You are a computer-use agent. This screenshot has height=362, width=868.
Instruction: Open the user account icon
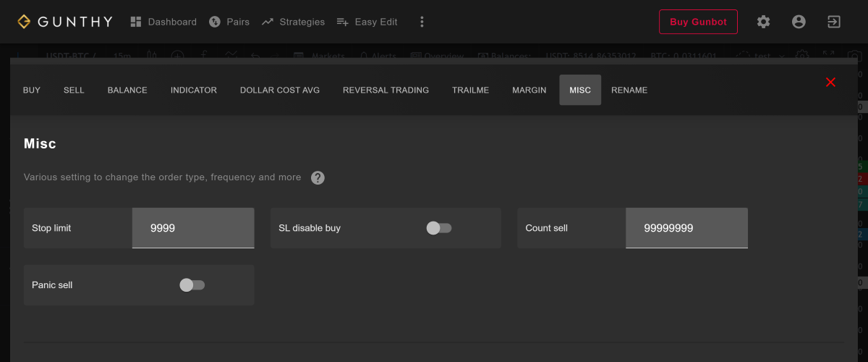point(799,22)
